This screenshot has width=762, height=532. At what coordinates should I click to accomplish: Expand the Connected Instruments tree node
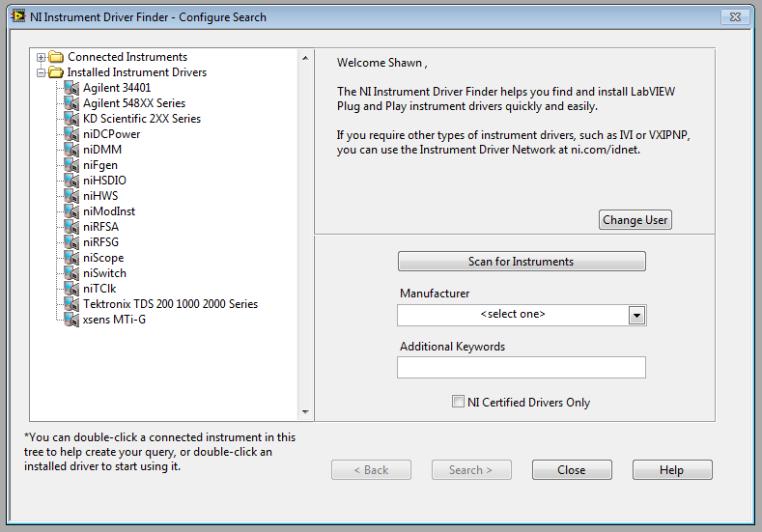[x=42, y=57]
